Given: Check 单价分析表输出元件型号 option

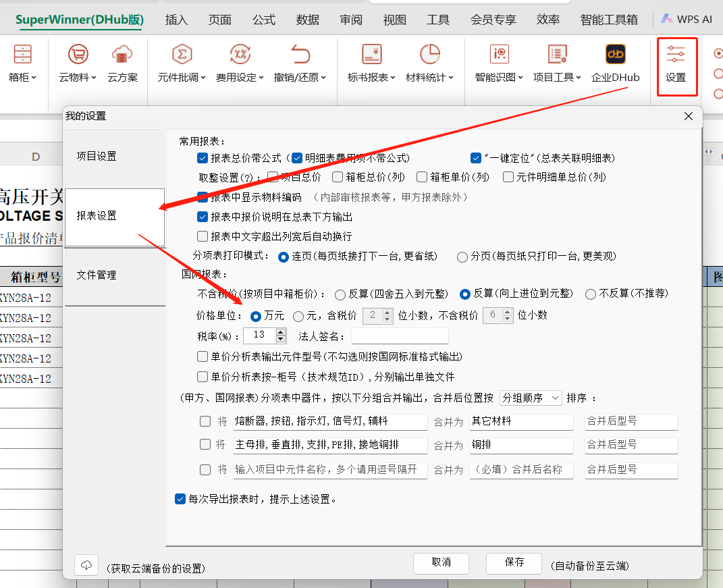Looking at the screenshot, I should 202,356.
